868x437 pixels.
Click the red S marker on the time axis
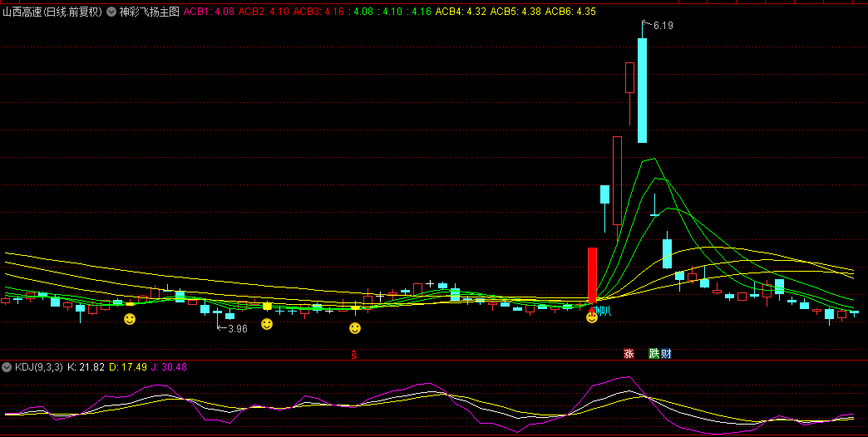click(x=354, y=355)
